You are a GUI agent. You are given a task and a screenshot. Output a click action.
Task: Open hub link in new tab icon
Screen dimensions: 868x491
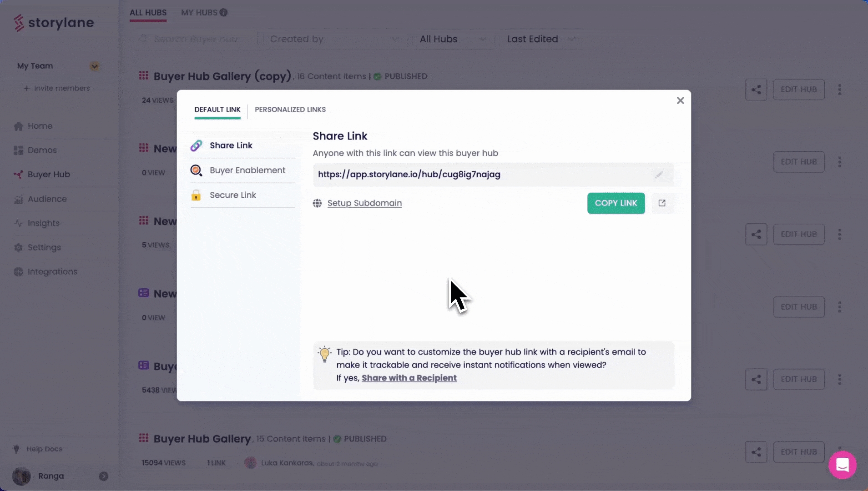(x=662, y=203)
